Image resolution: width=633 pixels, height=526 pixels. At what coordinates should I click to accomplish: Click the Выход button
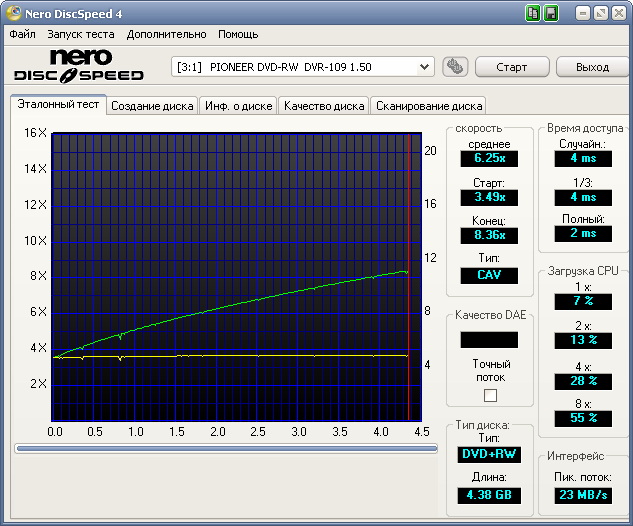(592, 67)
